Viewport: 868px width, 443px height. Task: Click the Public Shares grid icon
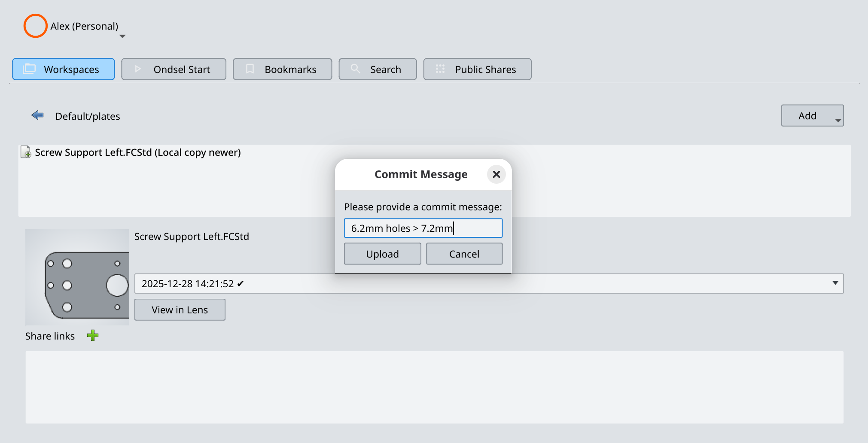tap(440, 69)
